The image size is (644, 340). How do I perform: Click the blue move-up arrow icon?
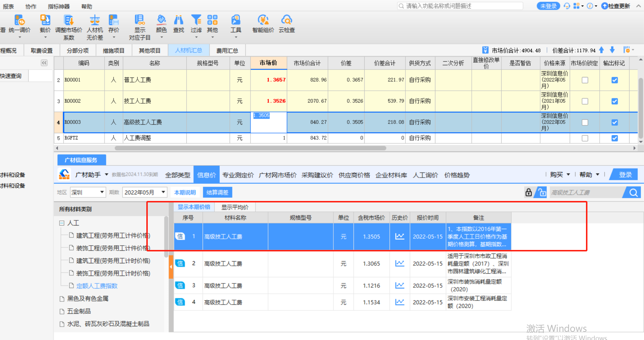tap(601, 50)
